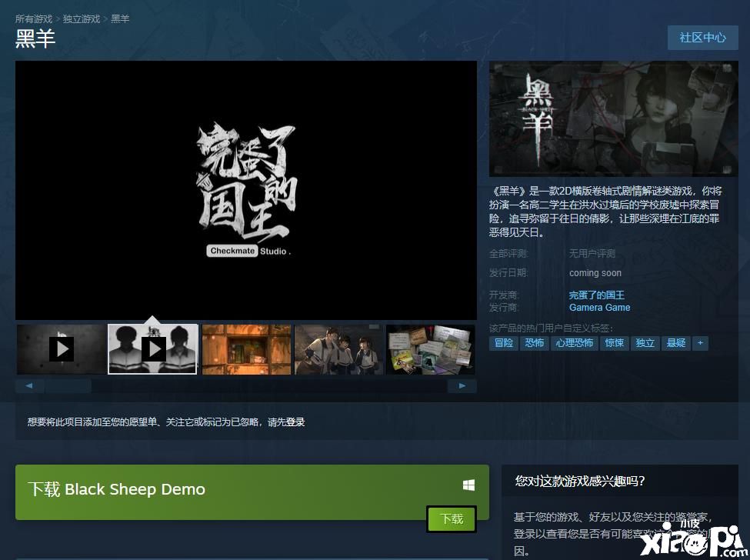This screenshot has width=750, height=560.
Task: Click the 您对这款游戏感兴趣吗 heading
Action: pos(580,481)
